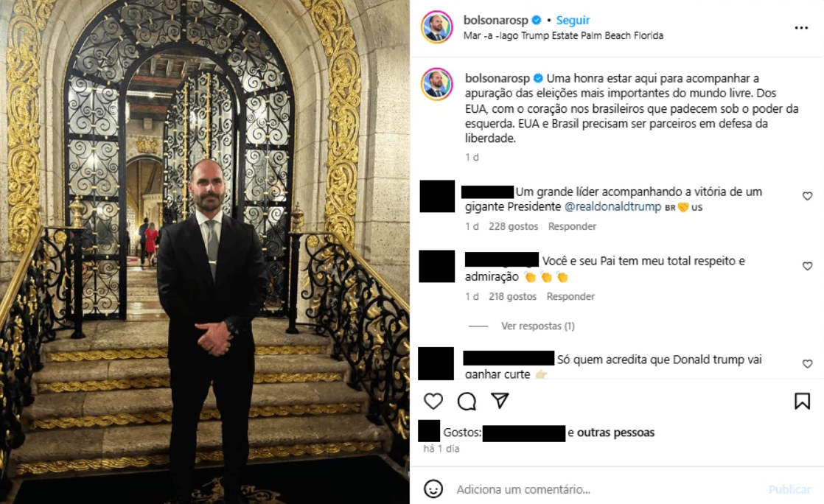This screenshot has width=824, height=504.
Task: Open Mar-a-lago location link
Action: pyautogui.click(x=563, y=36)
